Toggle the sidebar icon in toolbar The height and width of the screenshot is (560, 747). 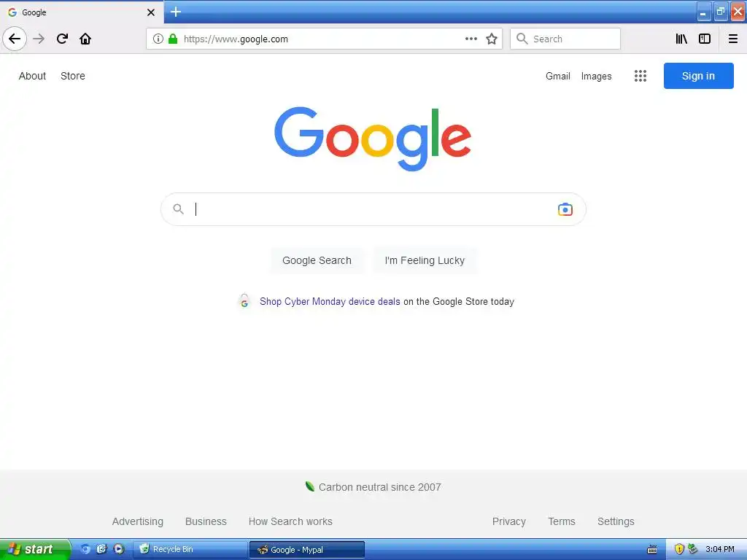coord(705,39)
